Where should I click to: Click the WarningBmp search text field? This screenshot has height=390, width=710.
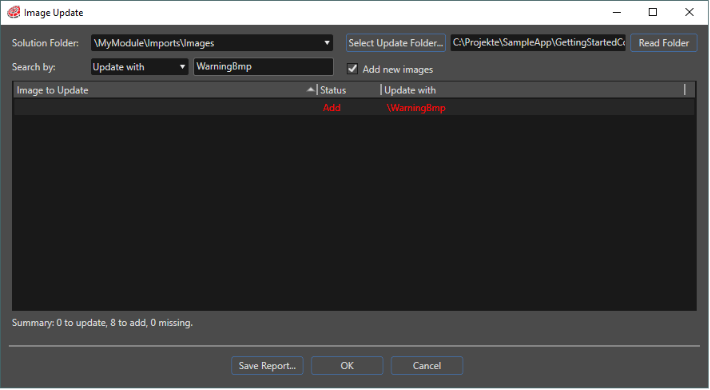click(263, 67)
